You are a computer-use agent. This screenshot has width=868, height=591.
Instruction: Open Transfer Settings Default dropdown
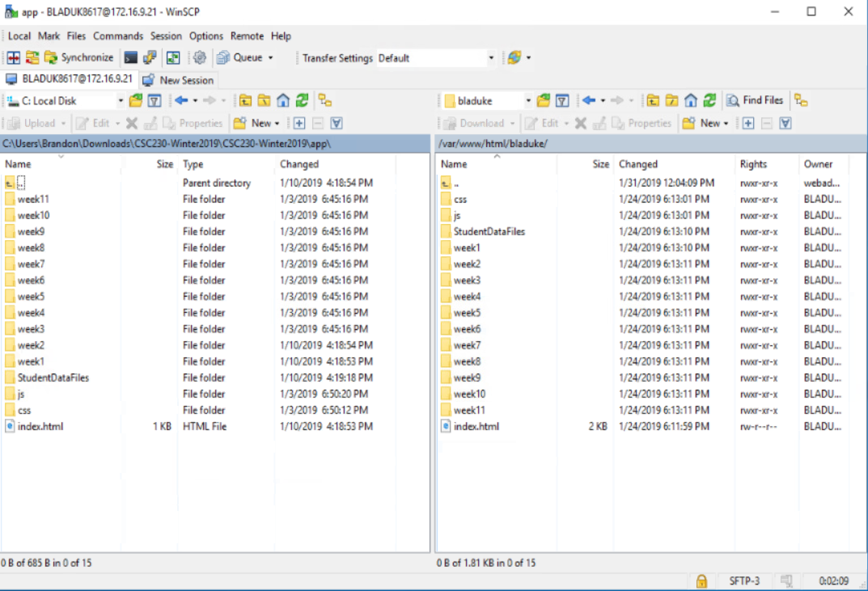tap(491, 58)
